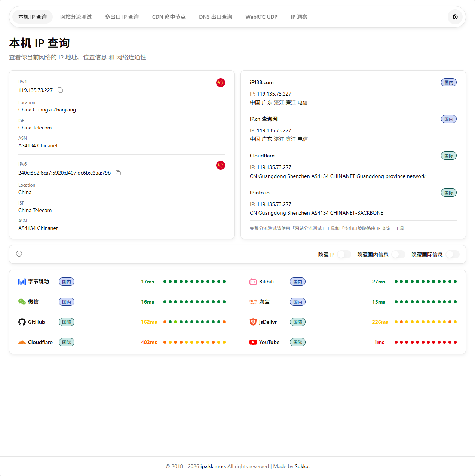This screenshot has height=476, width=475.
Task: Click the info circle icon
Action: click(x=19, y=254)
